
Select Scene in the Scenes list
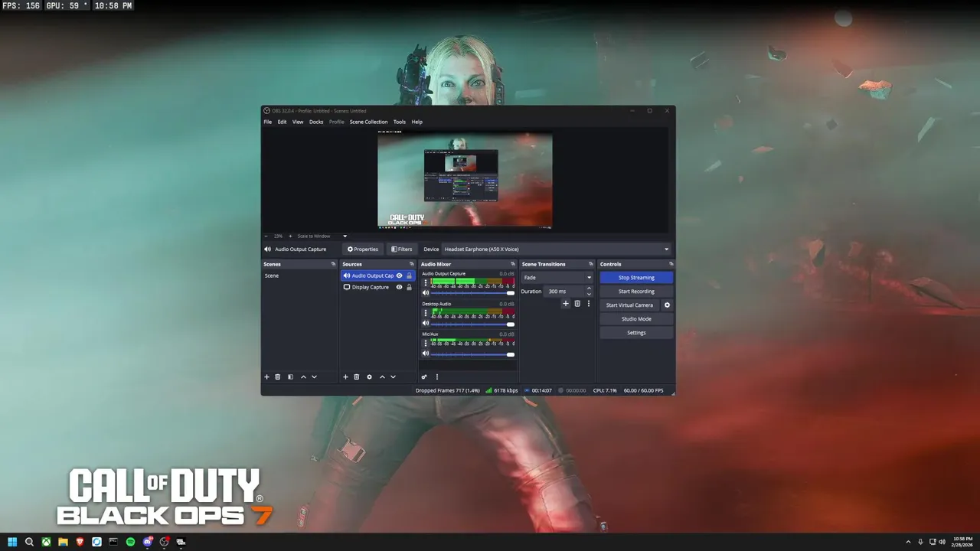coord(299,275)
